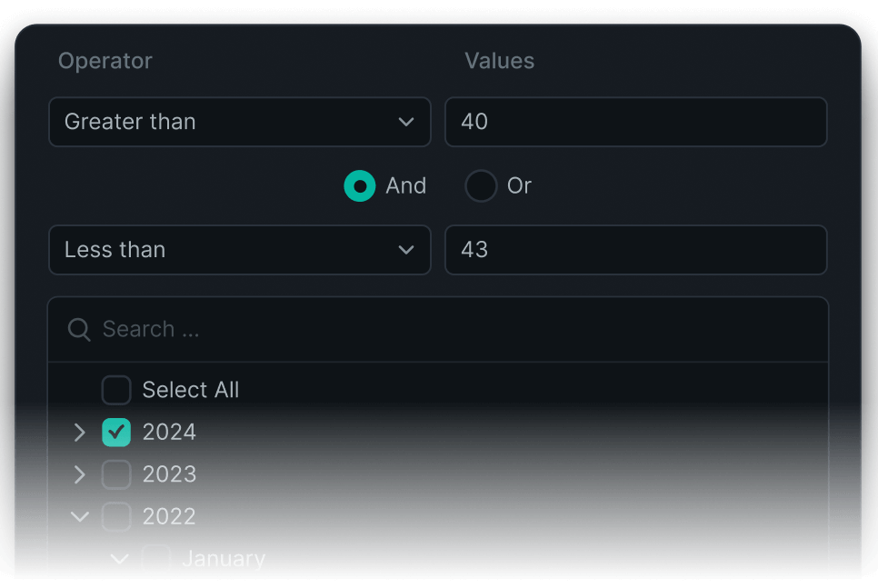878x588 pixels.
Task: Collapse the 2022 tree node
Action: click(80, 517)
